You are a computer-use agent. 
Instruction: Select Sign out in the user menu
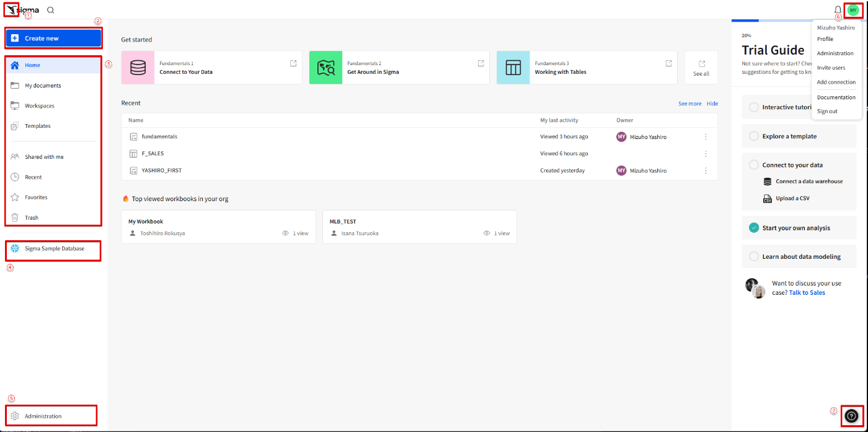point(827,112)
